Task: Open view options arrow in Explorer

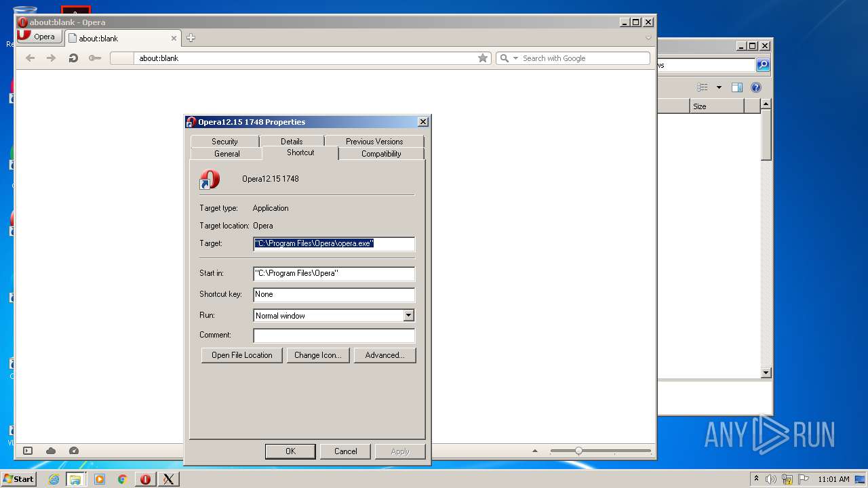Action: pyautogui.click(x=719, y=87)
